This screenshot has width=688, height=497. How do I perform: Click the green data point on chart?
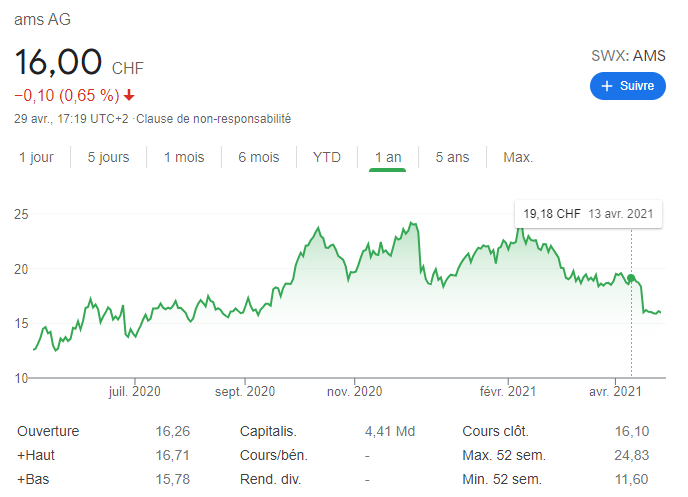631,278
